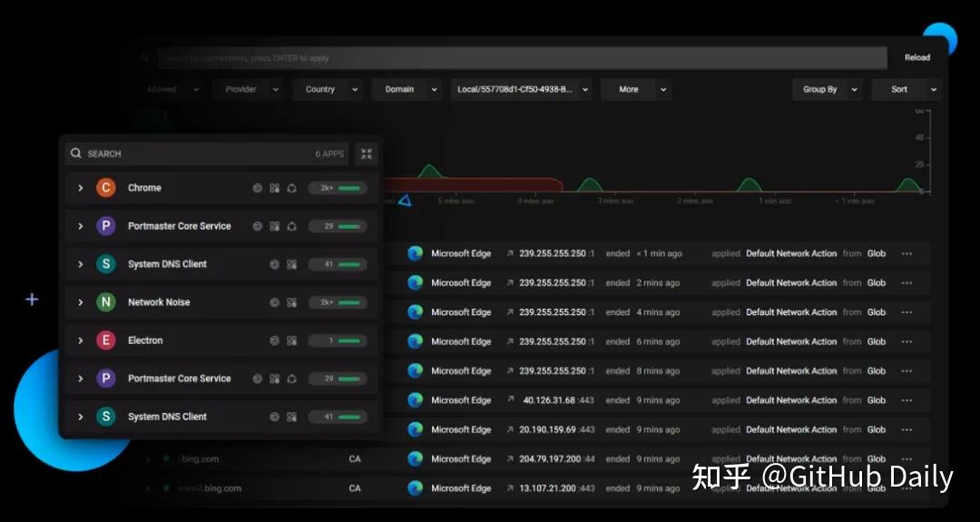Open the Group By dropdown

coord(827,89)
